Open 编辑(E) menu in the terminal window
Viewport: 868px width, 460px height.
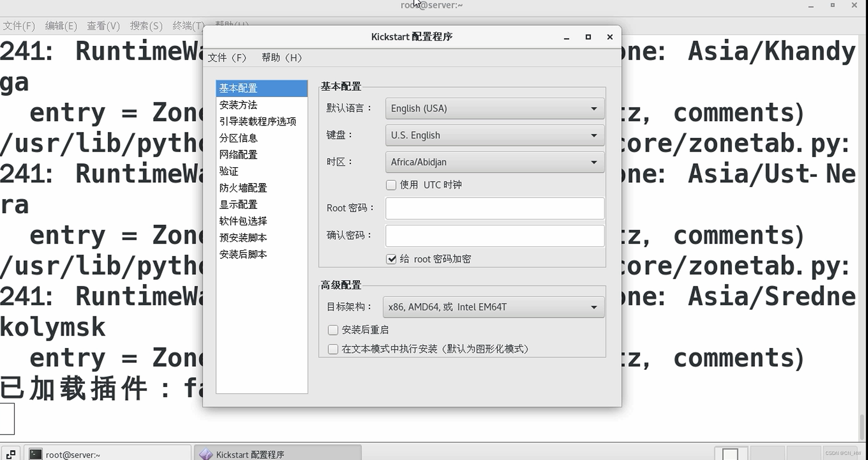pos(61,26)
